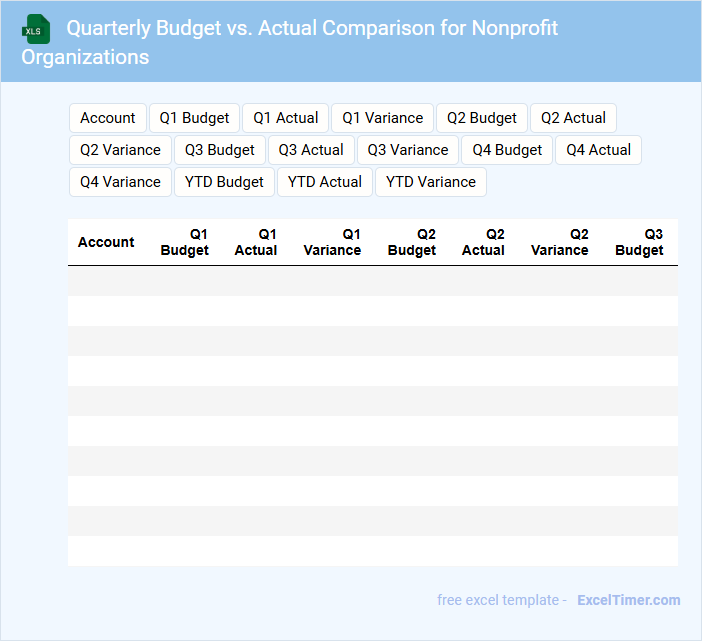Viewport: 702px width, 641px height.
Task: Select the Account tag button
Action: pyautogui.click(x=108, y=118)
